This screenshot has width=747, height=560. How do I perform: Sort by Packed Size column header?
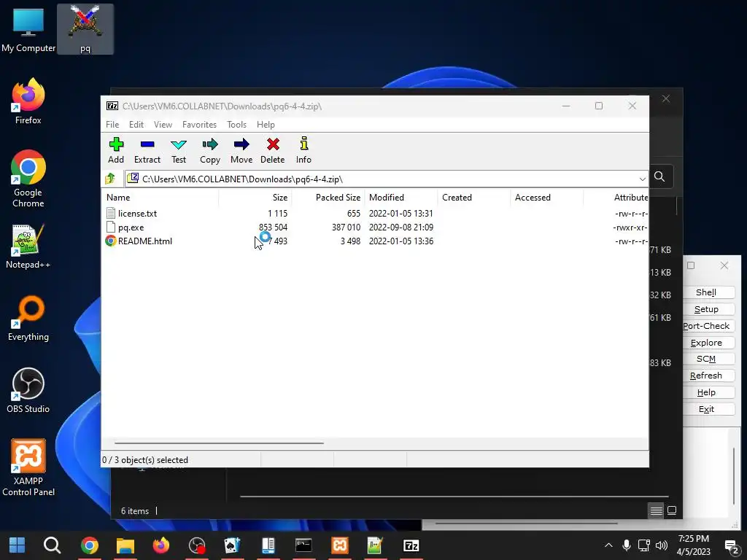[x=328, y=197]
